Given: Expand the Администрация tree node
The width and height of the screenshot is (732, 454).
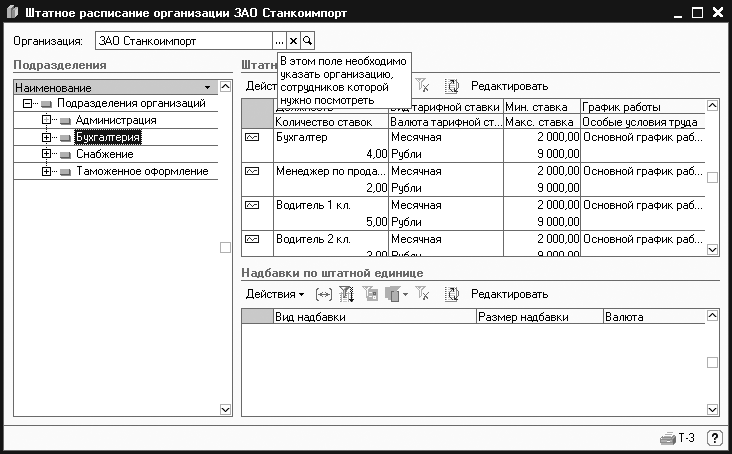Looking at the screenshot, I should click(x=46, y=120).
